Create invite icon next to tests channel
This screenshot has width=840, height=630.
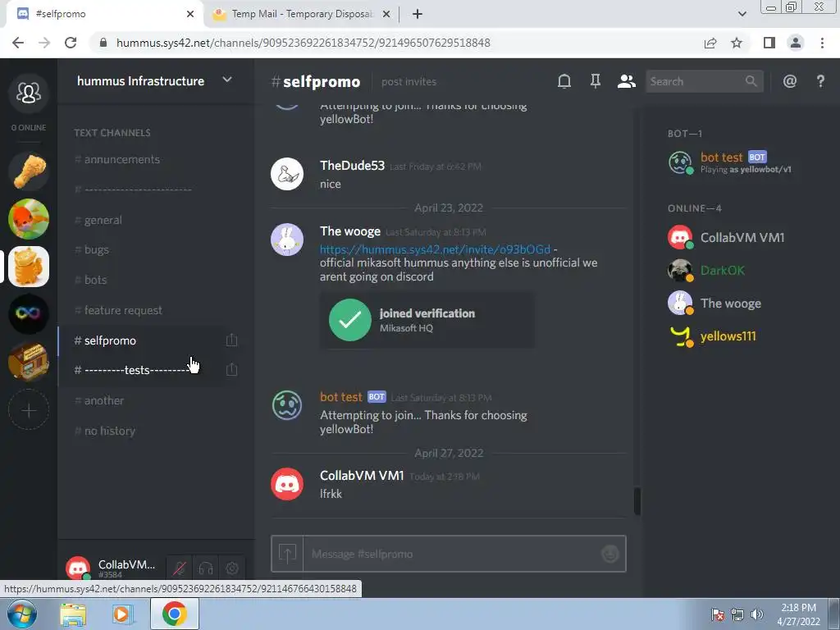231,370
